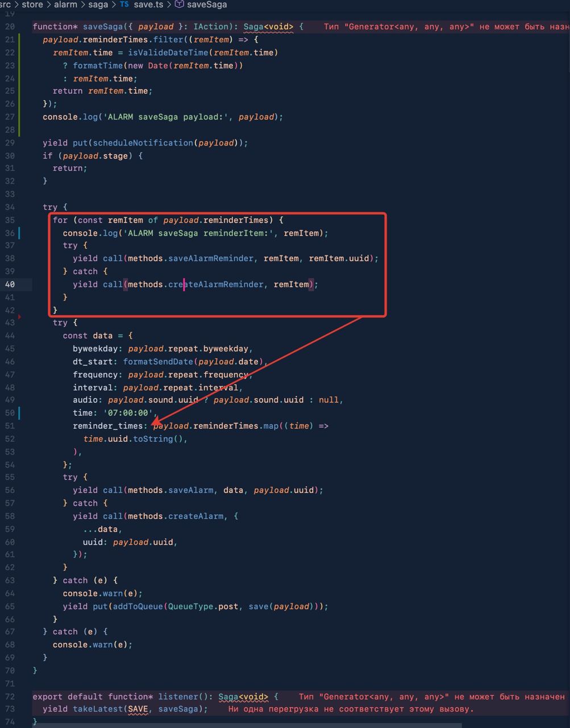Select the save.ts breadcrumb

[148, 5]
